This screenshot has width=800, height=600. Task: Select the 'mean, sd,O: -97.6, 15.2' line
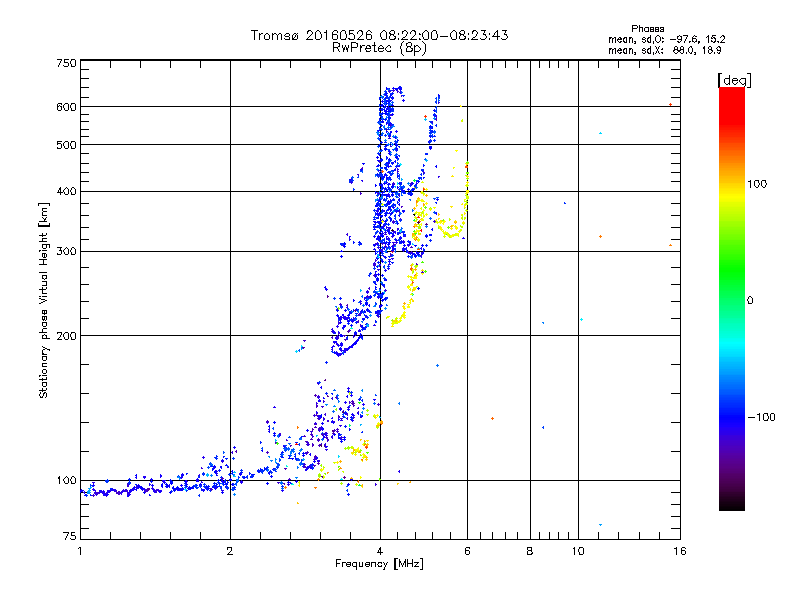[x=666, y=39]
